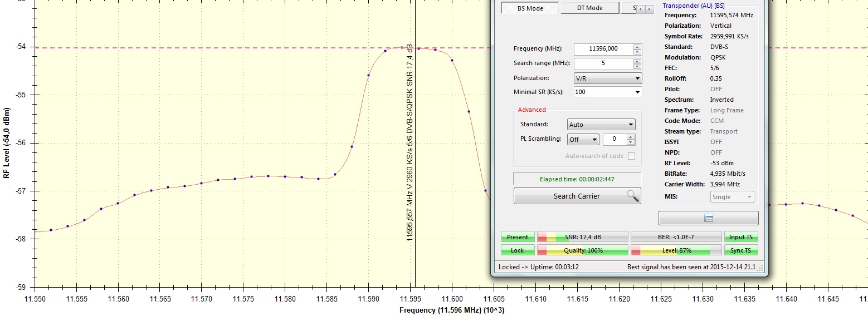Toggle the Auto-search of code checkbox

click(x=631, y=156)
